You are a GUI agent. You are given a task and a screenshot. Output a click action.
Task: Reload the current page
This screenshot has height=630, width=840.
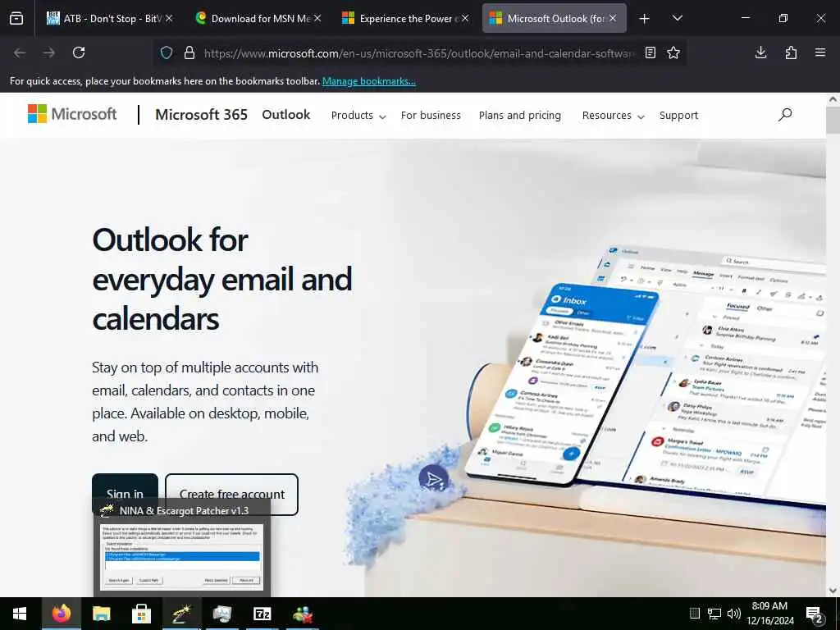[x=79, y=52]
